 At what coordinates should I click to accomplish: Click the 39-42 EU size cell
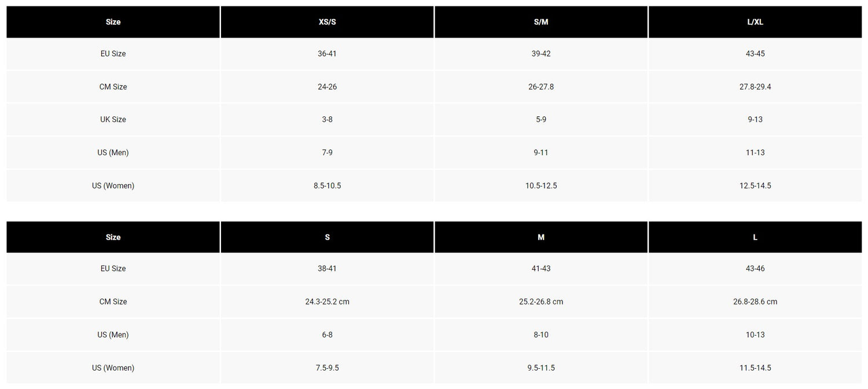(x=541, y=54)
